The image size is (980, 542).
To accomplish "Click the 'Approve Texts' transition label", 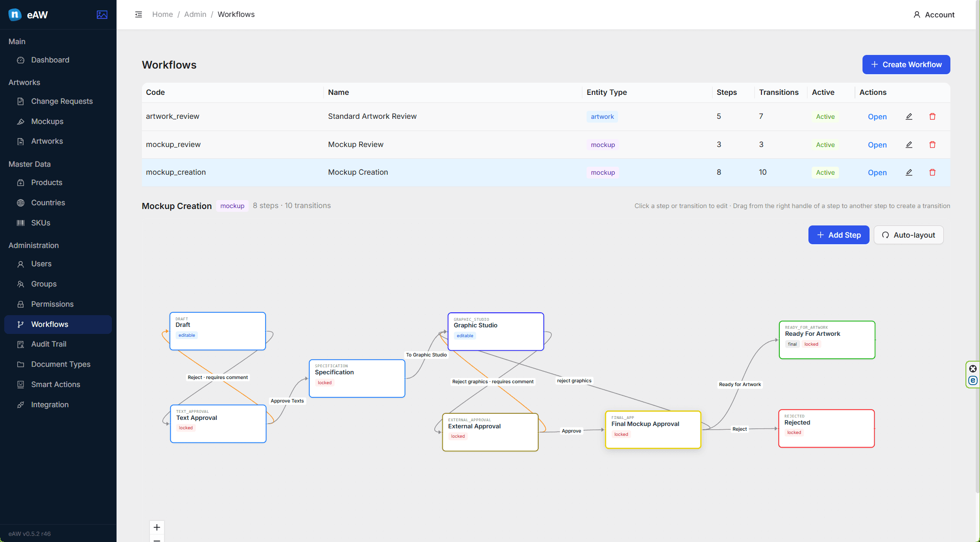I will (287, 401).
